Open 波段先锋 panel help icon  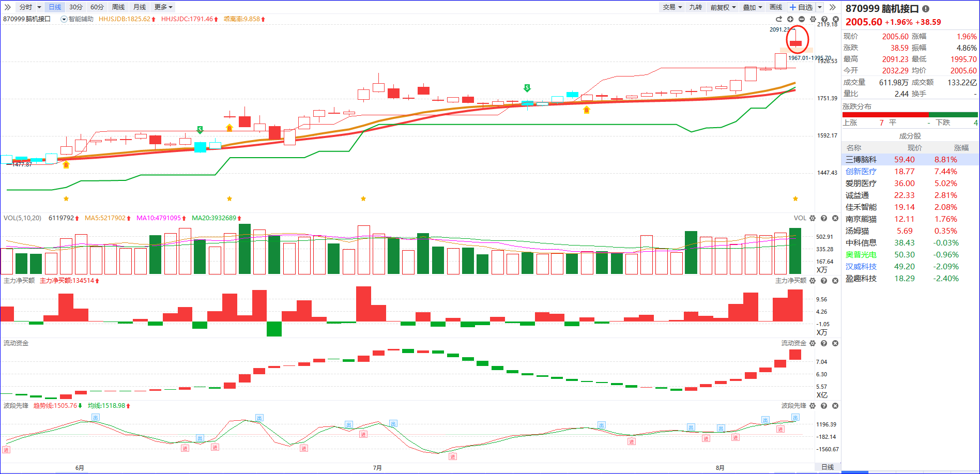(824, 406)
